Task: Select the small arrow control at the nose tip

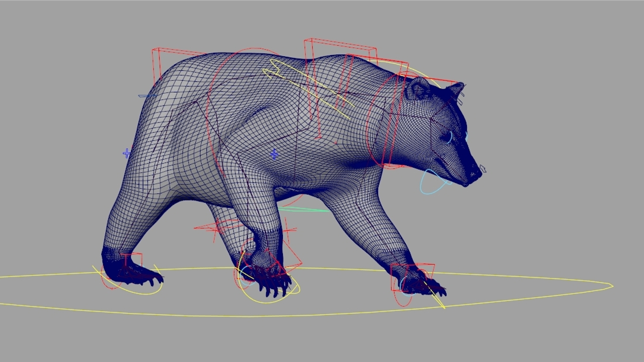Action: 483,169
